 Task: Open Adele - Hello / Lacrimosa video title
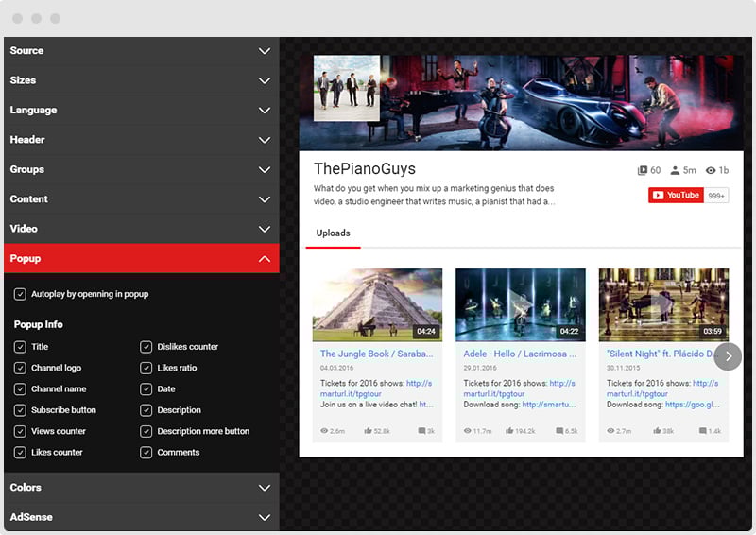click(520, 354)
